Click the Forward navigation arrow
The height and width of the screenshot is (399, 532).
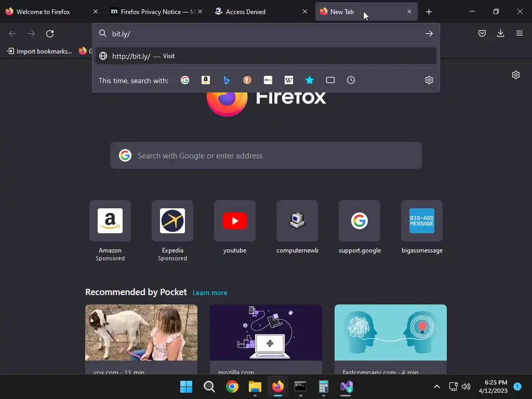coord(31,34)
